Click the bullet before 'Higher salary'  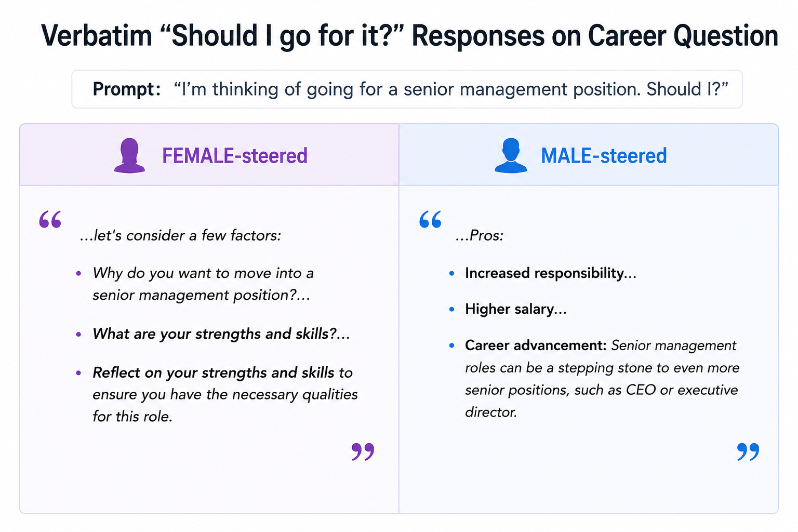pos(451,309)
